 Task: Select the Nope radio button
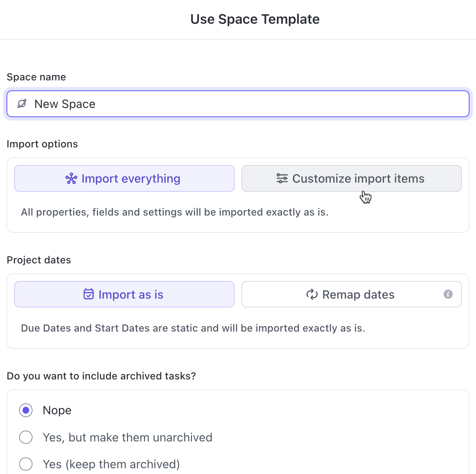(26, 410)
